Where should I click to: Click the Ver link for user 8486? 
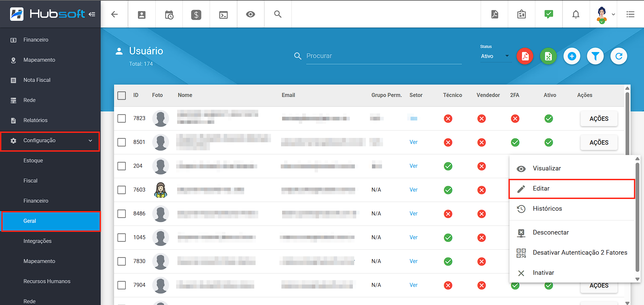coord(414,214)
